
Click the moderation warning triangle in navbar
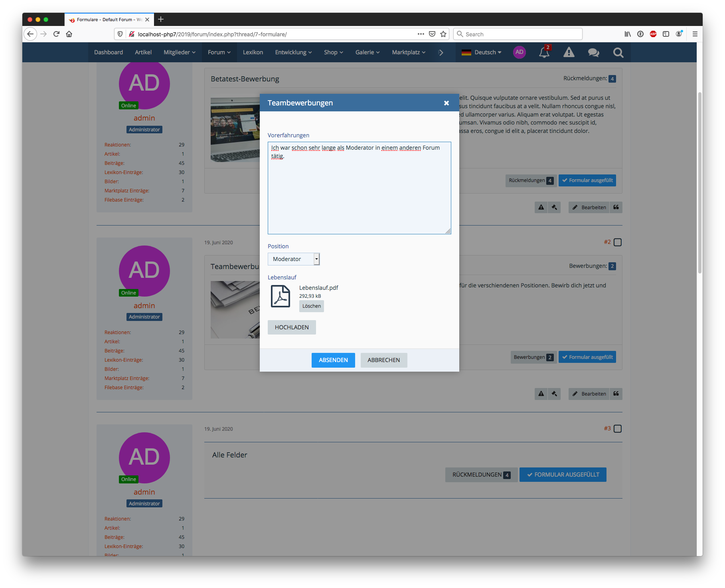click(x=569, y=52)
